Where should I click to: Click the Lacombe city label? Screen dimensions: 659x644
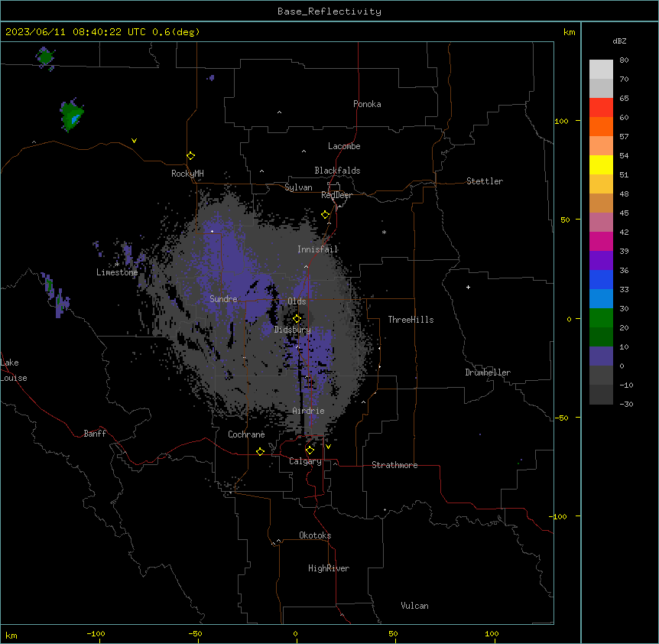tap(344, 146)
